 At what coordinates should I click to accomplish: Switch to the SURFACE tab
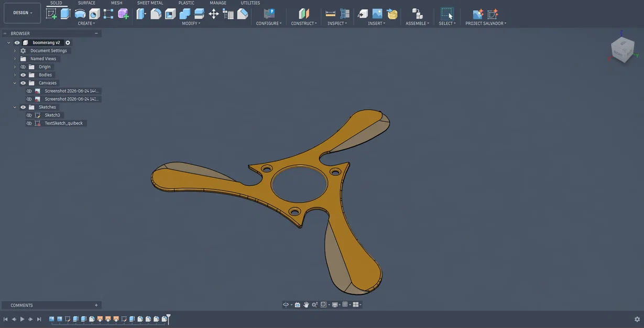click(x=87, y=3)
